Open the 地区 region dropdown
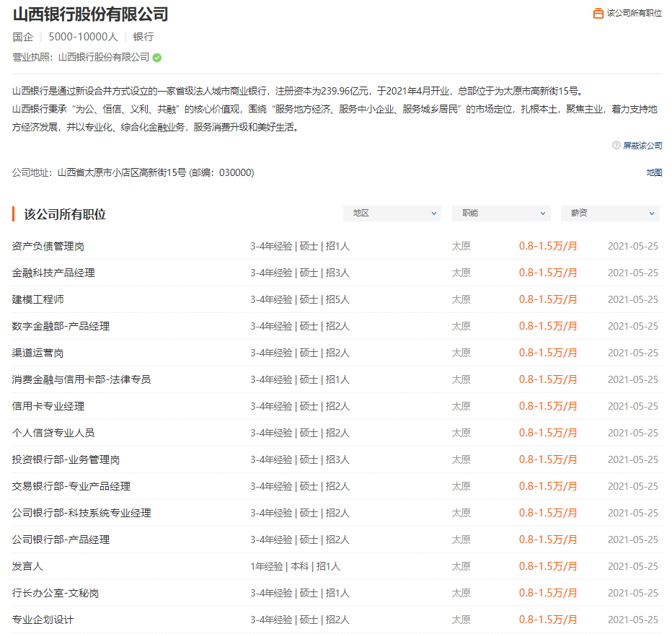Viewport: 672px width, 634px height. tap(392, 213)
